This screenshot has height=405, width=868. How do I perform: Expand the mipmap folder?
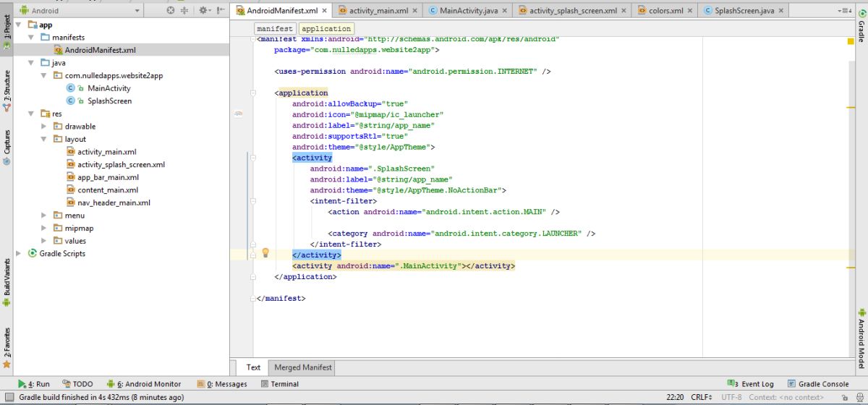[x=44, y=229]
